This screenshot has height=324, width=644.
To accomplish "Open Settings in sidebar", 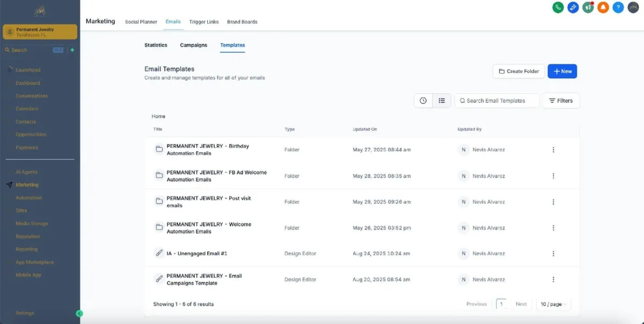I will point(25,313).
